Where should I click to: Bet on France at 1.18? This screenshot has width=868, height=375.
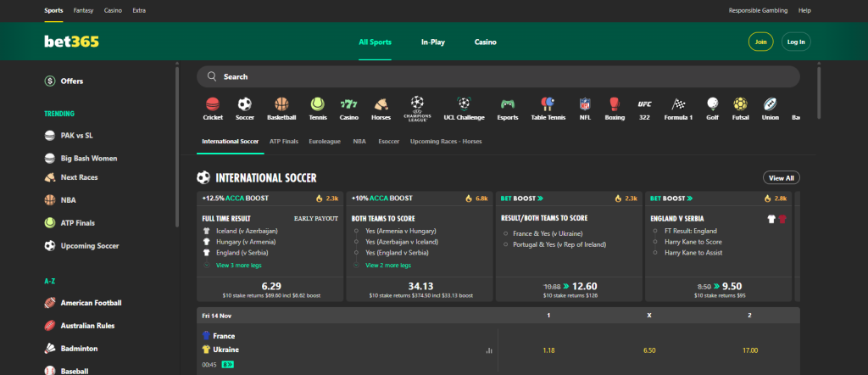pyautogui.click(x=548, y=350)
